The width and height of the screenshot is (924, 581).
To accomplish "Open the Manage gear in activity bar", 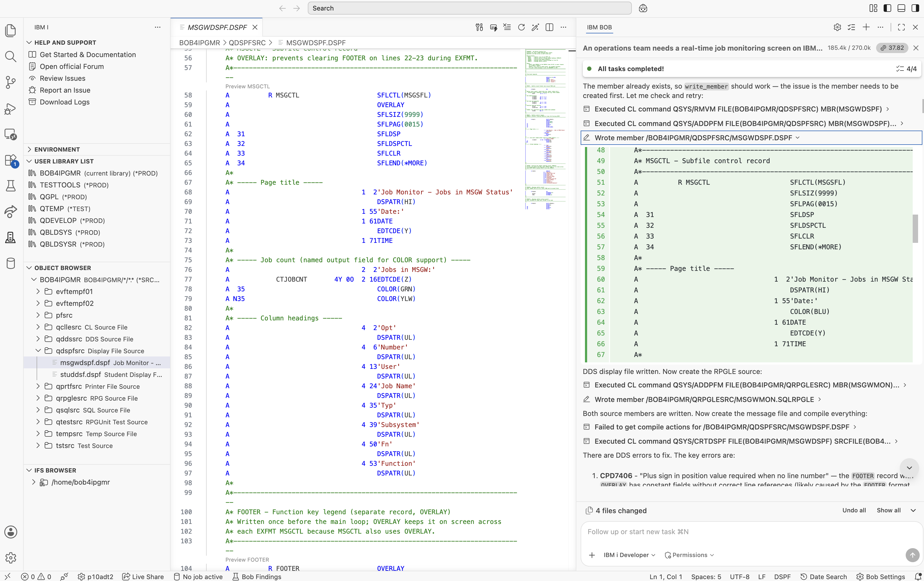I will coord(11,558).
